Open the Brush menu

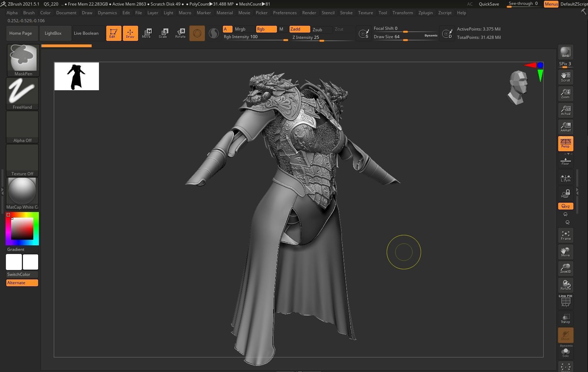(29, 12)
